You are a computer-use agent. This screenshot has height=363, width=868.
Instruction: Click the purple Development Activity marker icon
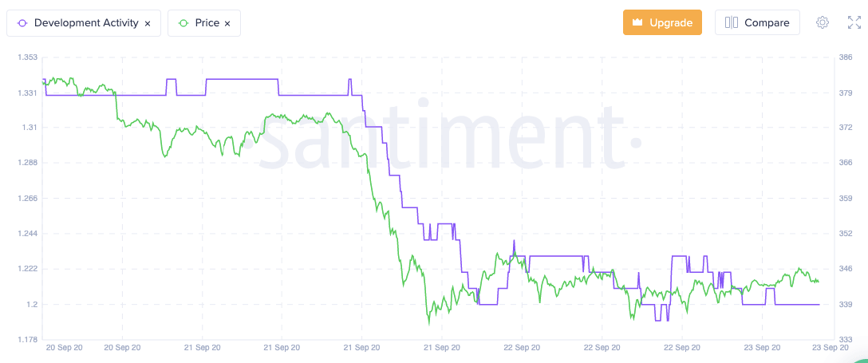point(22,23)
